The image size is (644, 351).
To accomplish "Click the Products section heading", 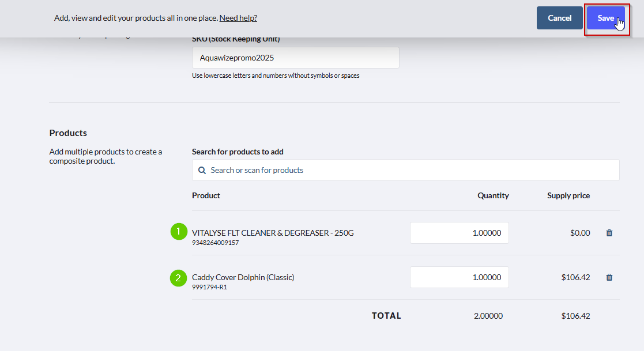I will tap(68, 133).
